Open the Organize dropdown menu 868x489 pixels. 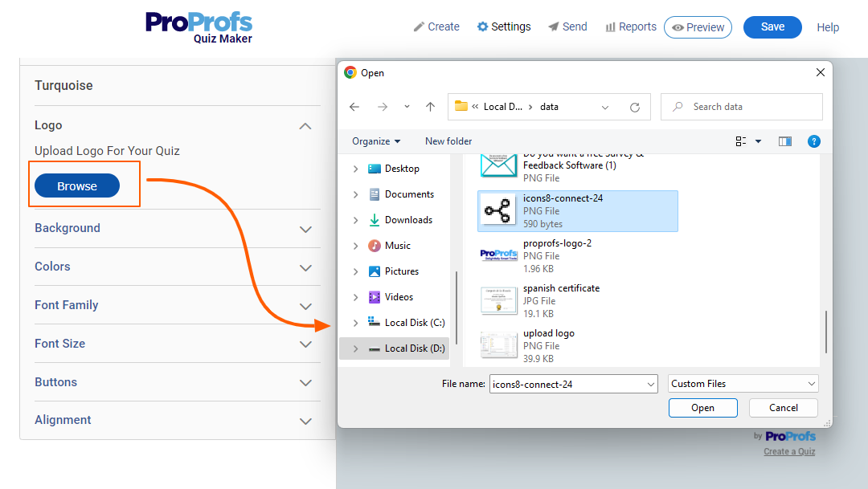click(x=375, y=141)
